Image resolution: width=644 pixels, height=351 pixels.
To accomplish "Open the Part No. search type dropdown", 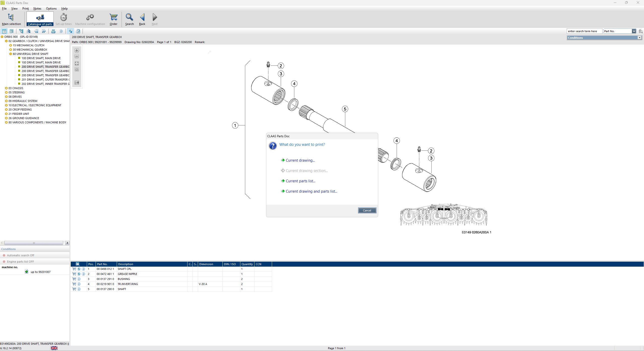I will coord(634,31).
